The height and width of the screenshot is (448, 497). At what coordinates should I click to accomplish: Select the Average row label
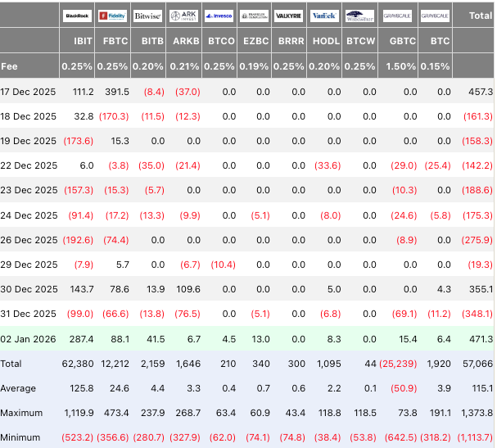20,387
